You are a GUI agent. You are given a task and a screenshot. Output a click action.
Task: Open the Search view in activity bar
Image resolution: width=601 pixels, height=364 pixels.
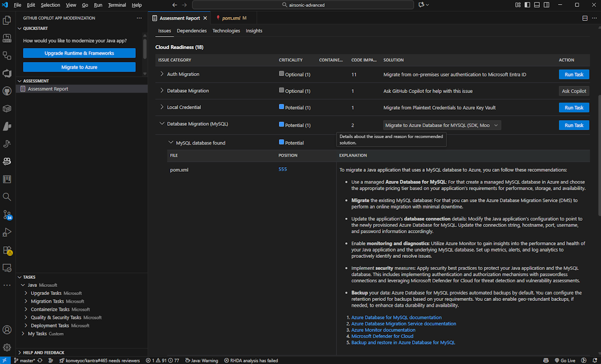coord(7,197)
